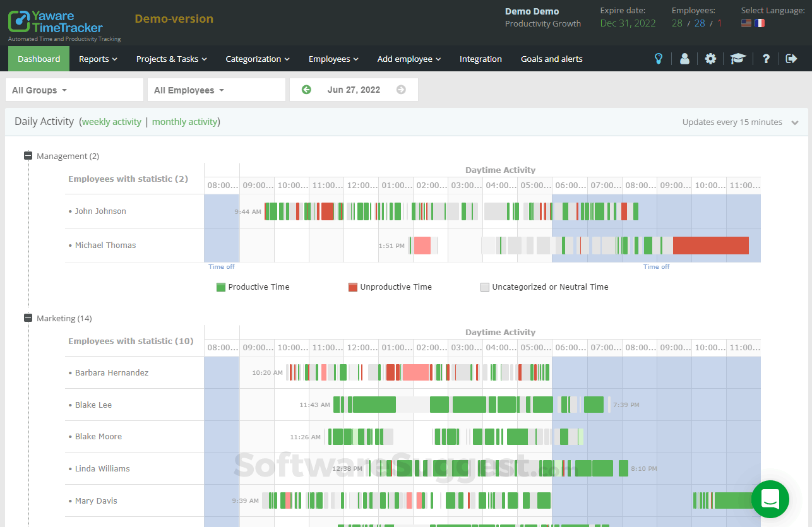Open the weekly activity link
Image resolution: width=812 pixels, height=527 pixels.
coord(111,121)
